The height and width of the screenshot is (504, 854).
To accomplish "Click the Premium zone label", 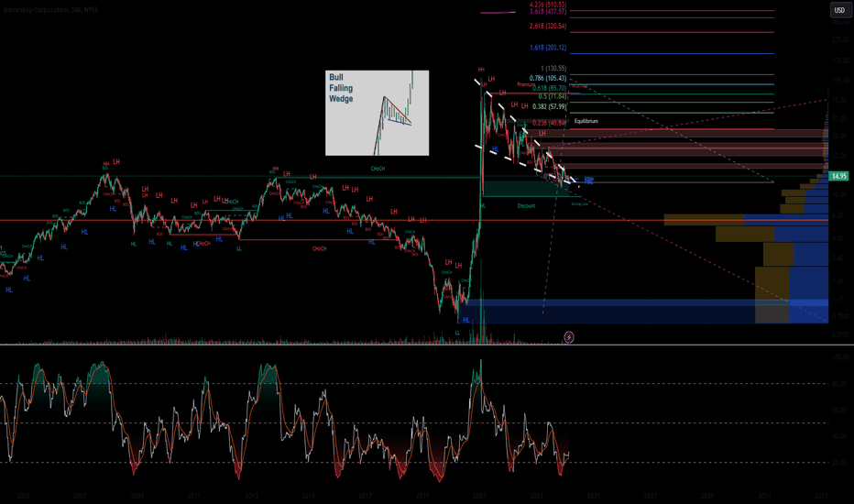I will (526, 84).
